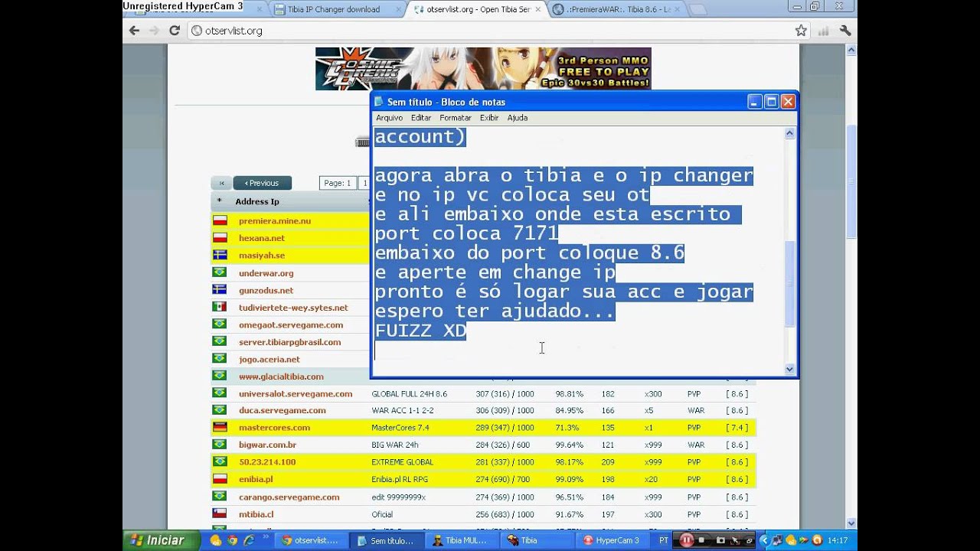Click the 3rd Person MMO banner ad
Viewport: 980px width, 551px height.
(483, 69)
